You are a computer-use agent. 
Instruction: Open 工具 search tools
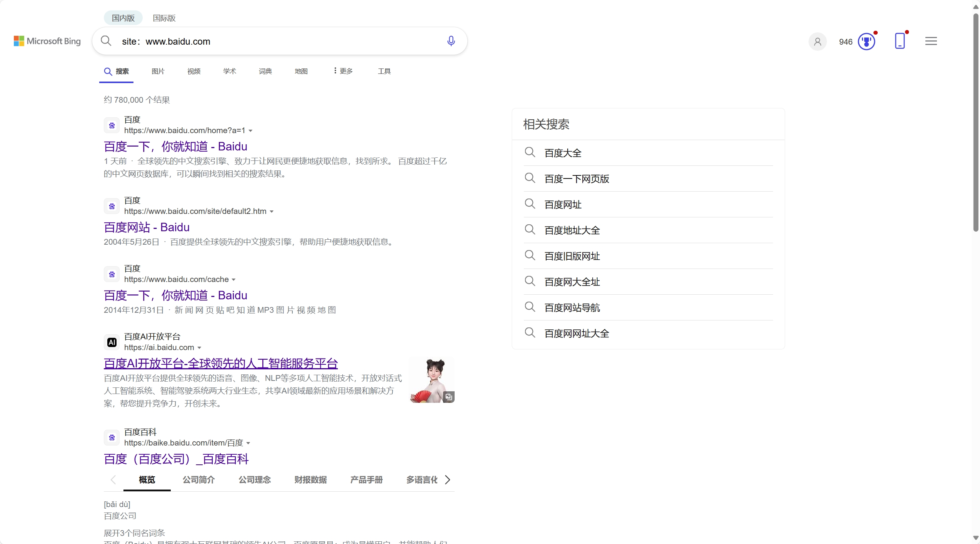tap(384, 72)
